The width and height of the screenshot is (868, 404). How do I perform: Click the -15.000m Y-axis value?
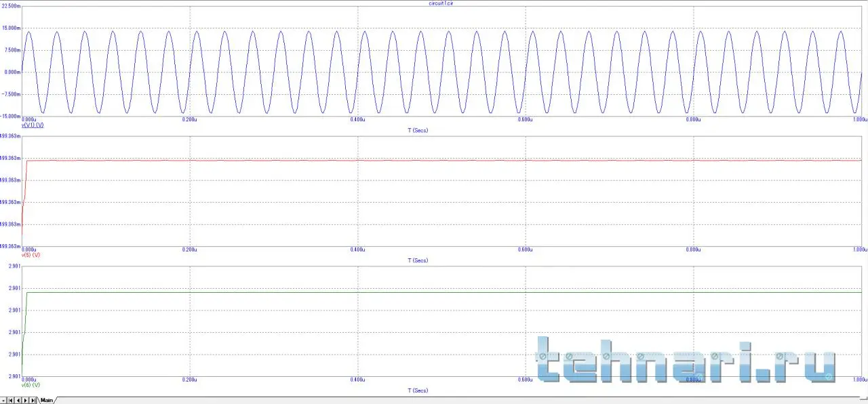11,116
